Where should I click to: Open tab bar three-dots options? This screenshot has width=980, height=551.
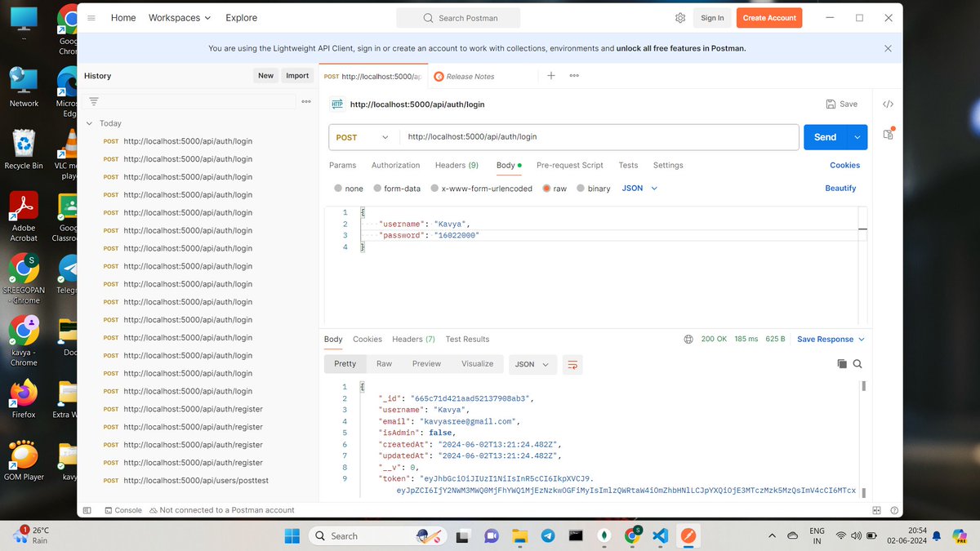point(574,76)
